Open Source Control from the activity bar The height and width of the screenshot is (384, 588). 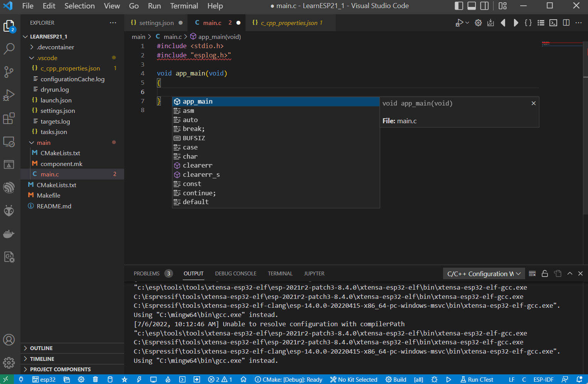(9, 72)
